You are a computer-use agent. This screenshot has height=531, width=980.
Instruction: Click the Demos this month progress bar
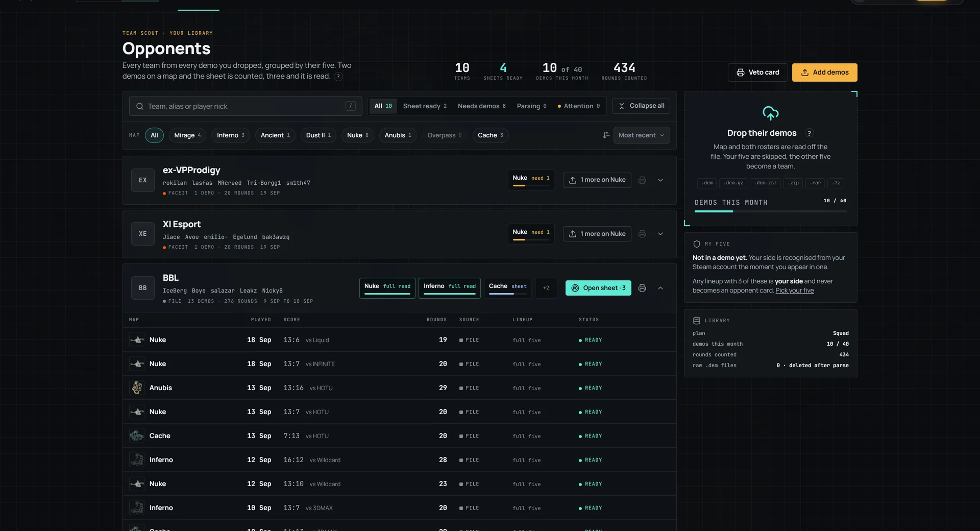[x=770, y=211]
